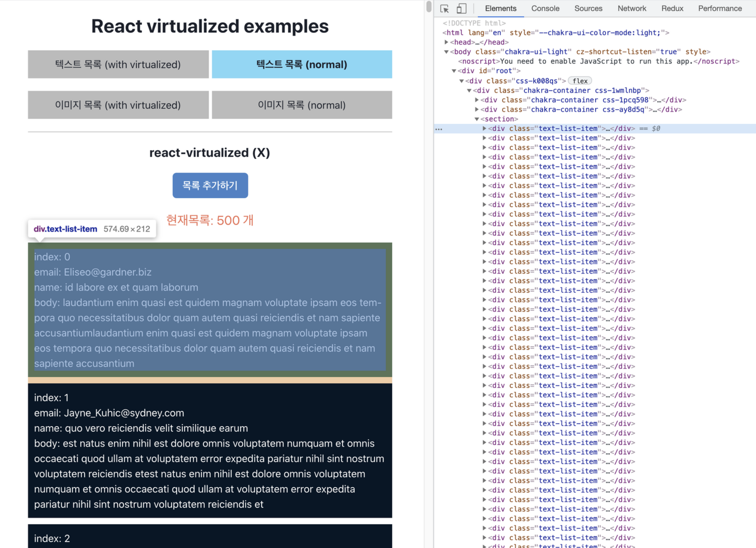Select 텍스트 목록 (with virtualized) button

(118, 64)
